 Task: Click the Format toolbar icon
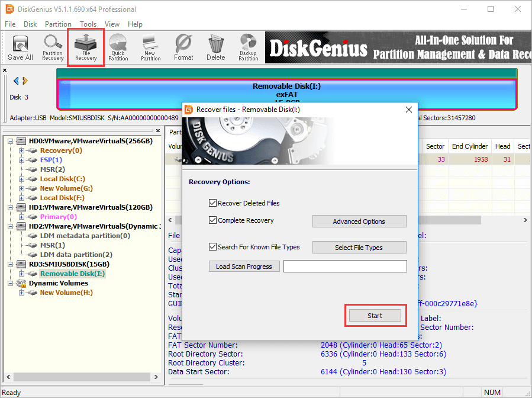[183, 47]
